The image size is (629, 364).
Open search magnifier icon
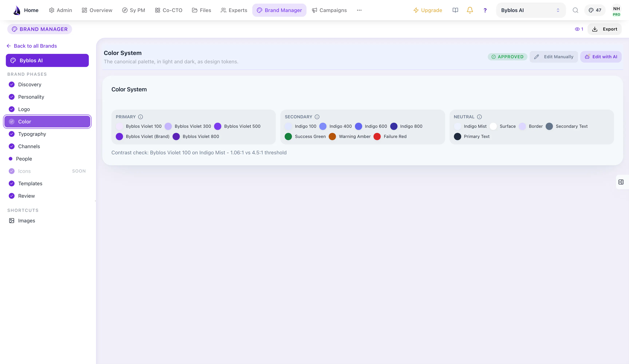click(575, 10)
